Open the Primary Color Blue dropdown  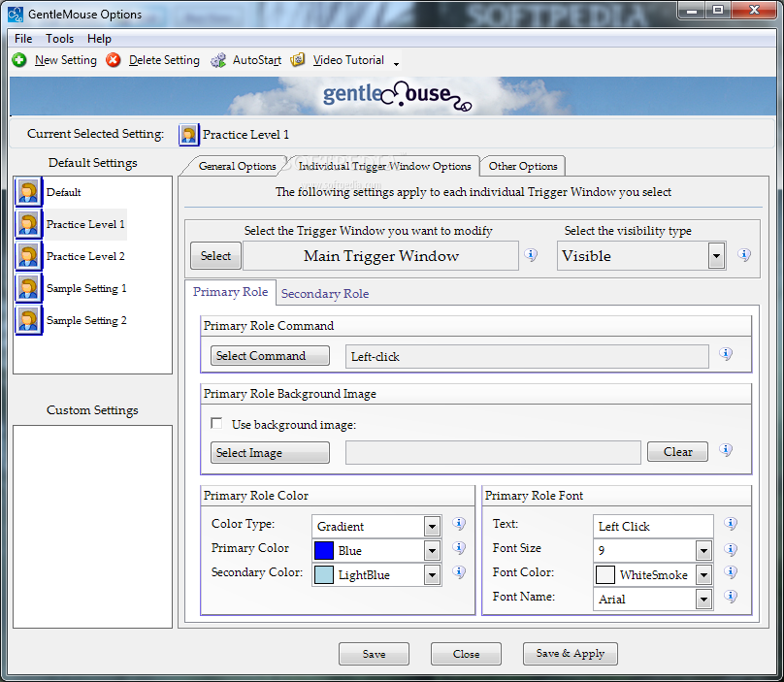(x=432, y=551)
